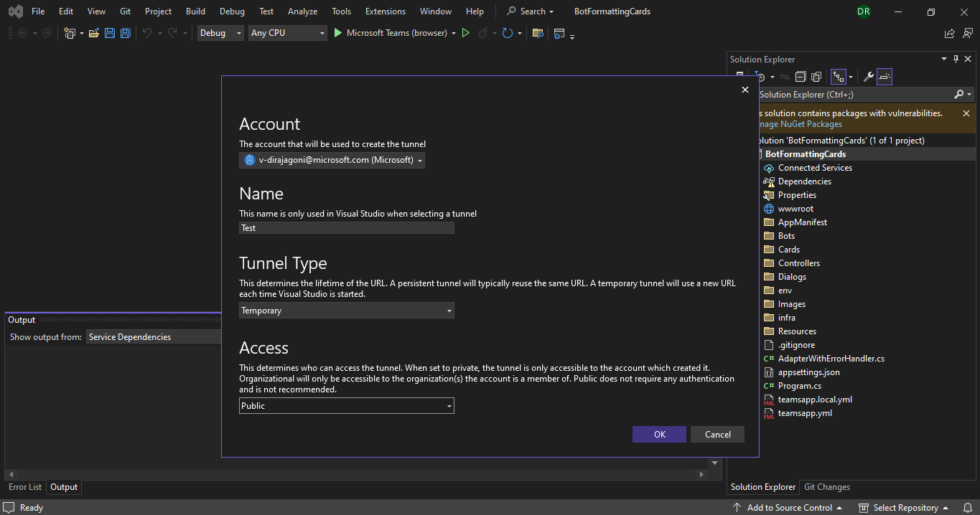980x515 pixels.
Task: Click Show All Files icon in Solution Explorer
Action: coord(816,77)
